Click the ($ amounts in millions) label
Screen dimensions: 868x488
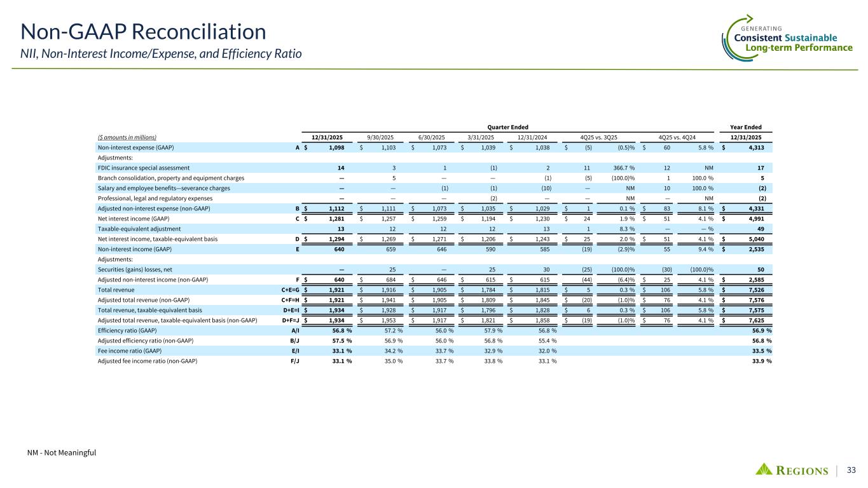pyautogui.click(x=127, y=137)
